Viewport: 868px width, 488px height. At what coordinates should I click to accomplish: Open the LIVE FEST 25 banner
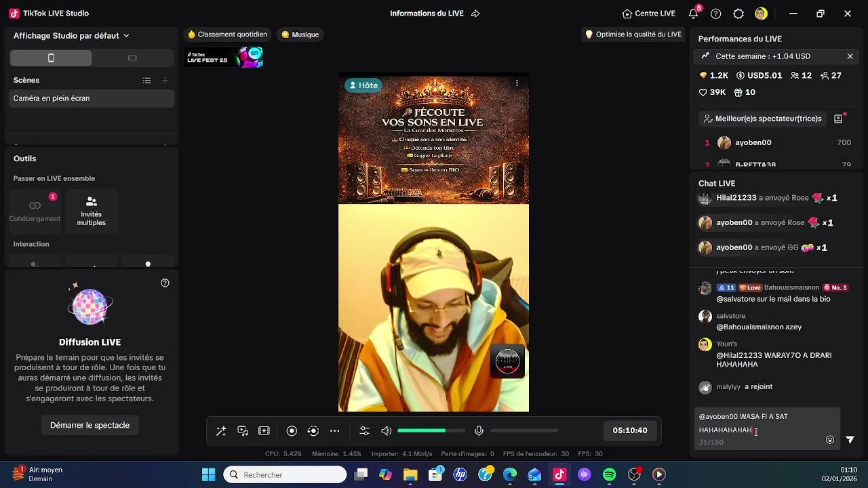(224, 58)
